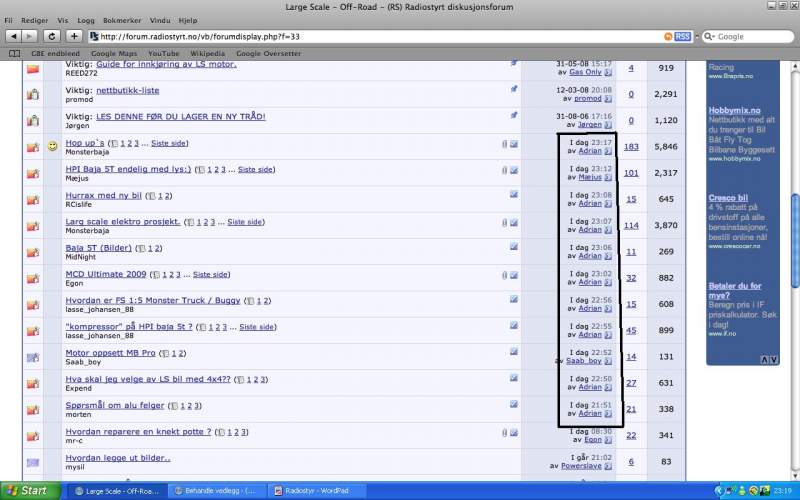Click the RSS feed badge in address bar
This screenshot has width=800, height=500.
(x=682, y=36)
